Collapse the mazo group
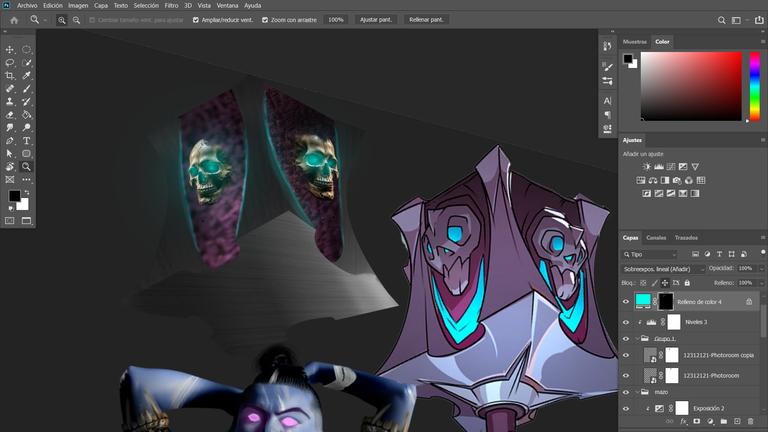Screen dimensions: 768x432 tap(638, 392)
